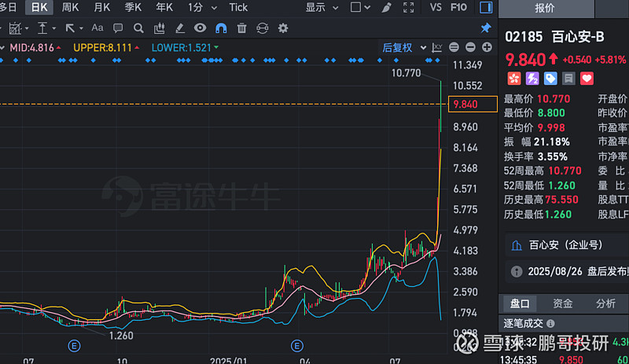Zoom out chart with minus icon

470,47
